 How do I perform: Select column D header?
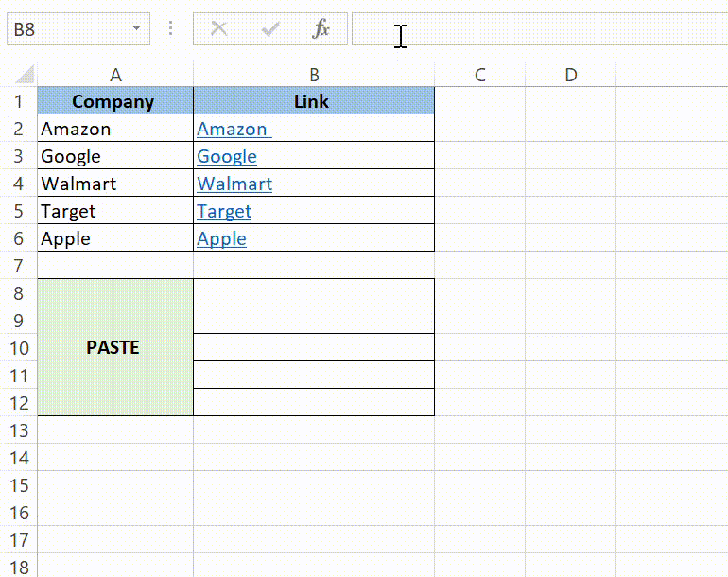(x=570, y=75)
